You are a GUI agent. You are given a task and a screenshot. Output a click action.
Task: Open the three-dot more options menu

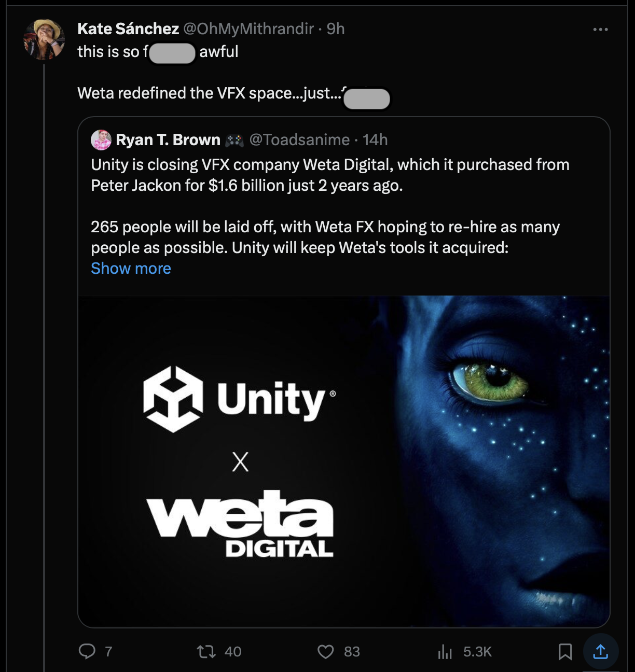(600, 30)
